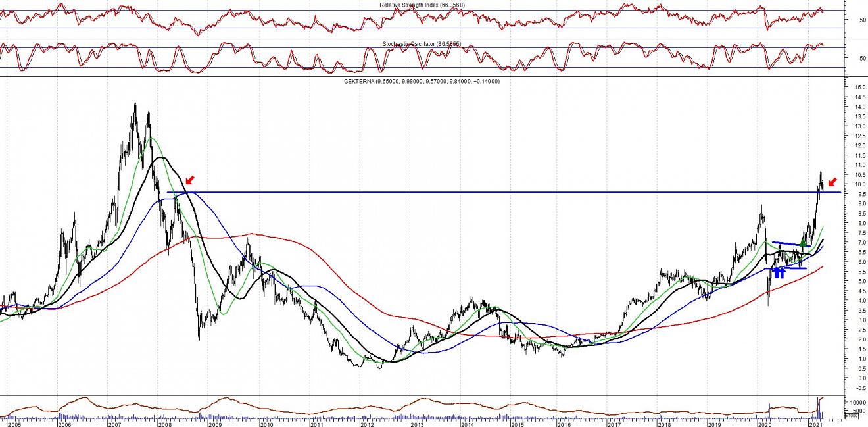Click the 15.0 value on the price axis
The width and height of the screenshot is (868, 427).
click(854, 88)
